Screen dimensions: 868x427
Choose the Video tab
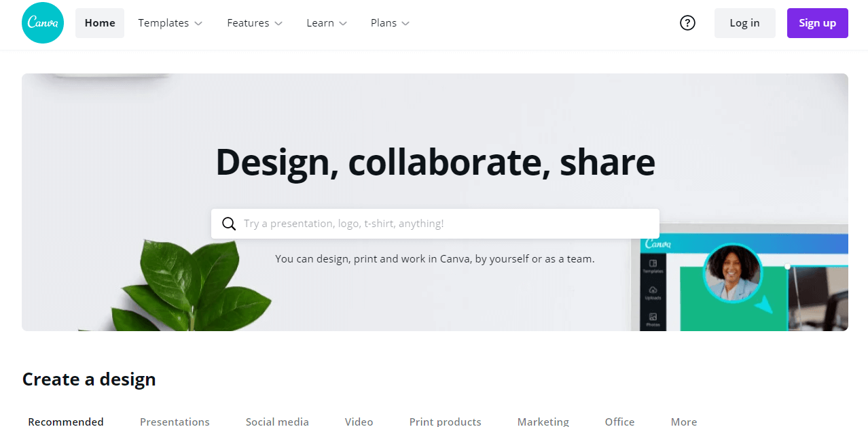[359, 422]
